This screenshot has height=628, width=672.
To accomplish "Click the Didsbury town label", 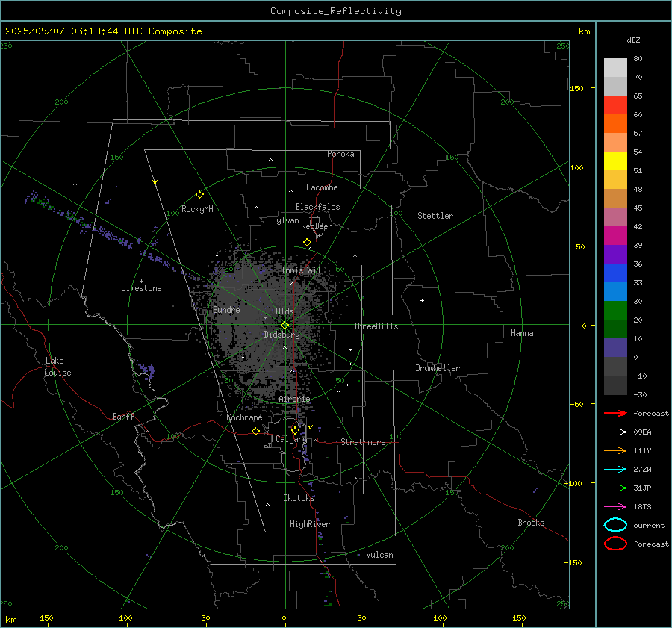I will pos(281,335).
